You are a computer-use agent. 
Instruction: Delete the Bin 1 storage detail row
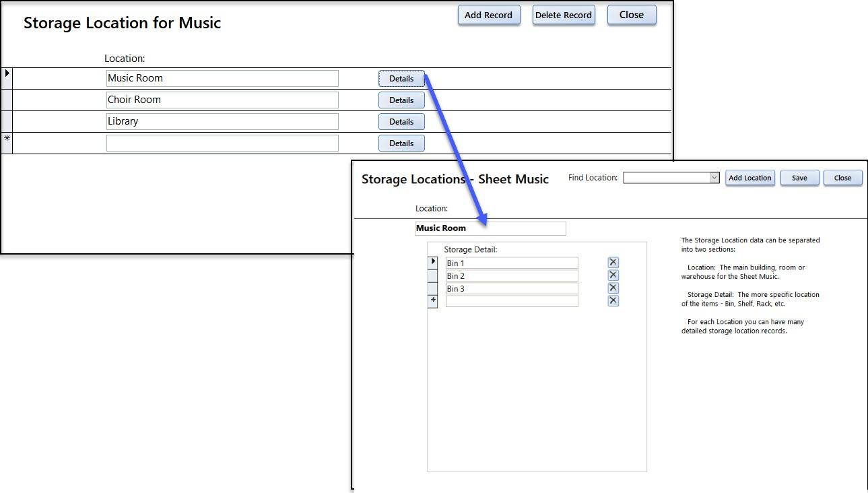[x=613, y=263]
